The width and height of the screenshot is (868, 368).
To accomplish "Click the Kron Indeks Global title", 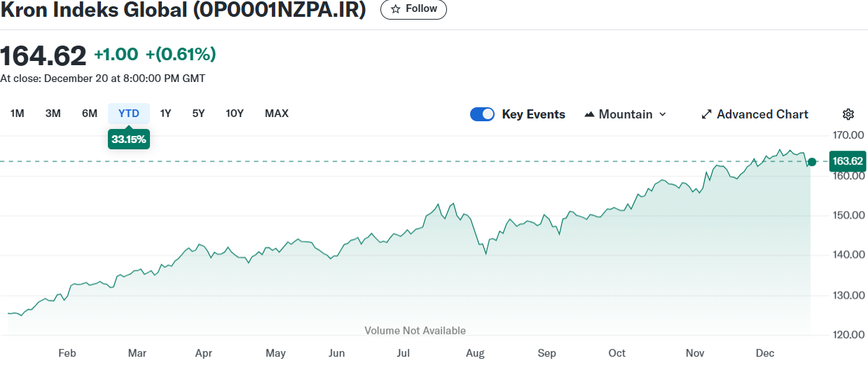I will click(184, 10).
